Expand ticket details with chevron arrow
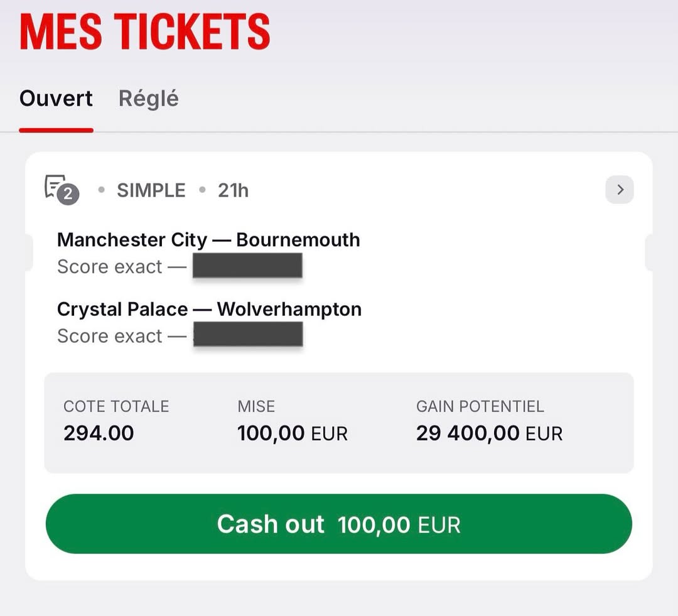The width and height of the screenshot is (678, 616). pyautogui.click(x=620, y=190)
